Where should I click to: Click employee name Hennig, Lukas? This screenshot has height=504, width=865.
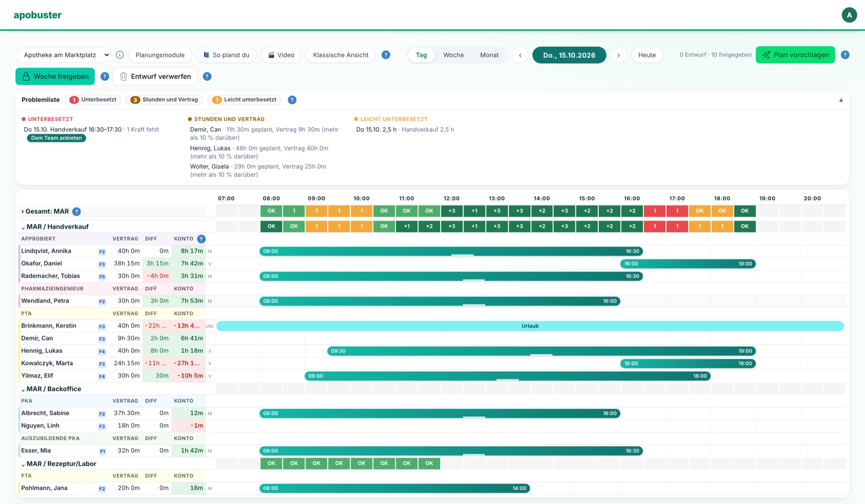(42, 351)
